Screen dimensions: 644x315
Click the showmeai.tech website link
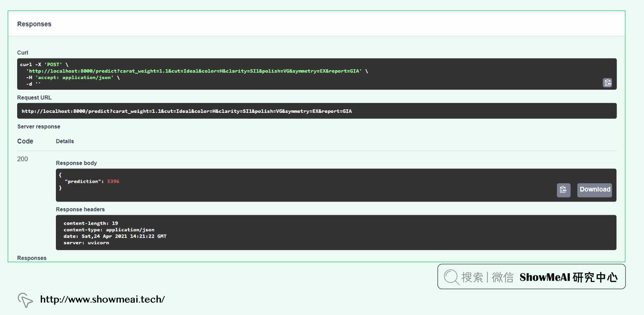[x=102, y=300]
